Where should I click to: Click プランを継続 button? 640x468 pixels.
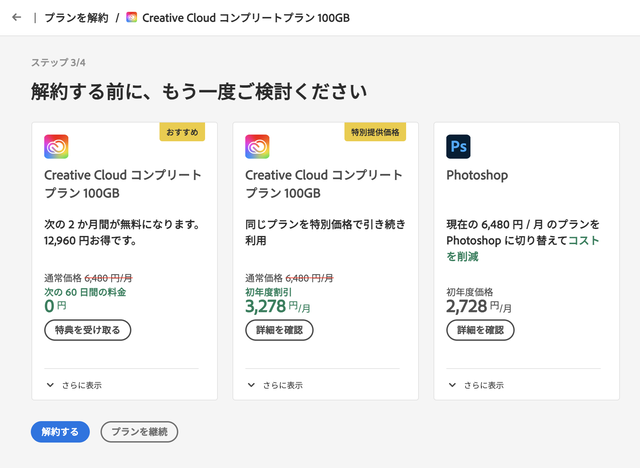pos(139,432)
